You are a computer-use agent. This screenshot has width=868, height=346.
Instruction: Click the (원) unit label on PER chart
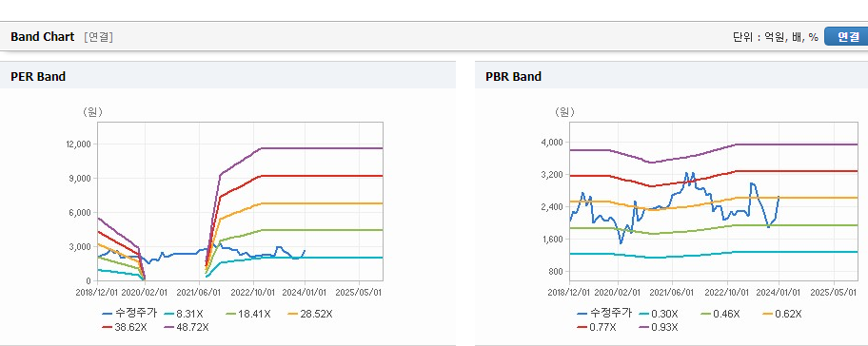[92, 112]
